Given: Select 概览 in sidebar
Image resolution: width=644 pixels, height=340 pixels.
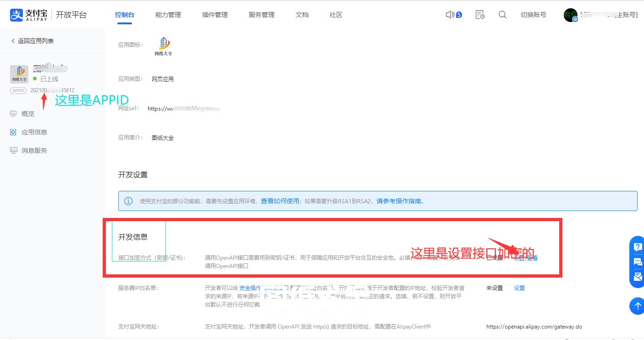Looking at the screenshot, I should pos(28,114).
